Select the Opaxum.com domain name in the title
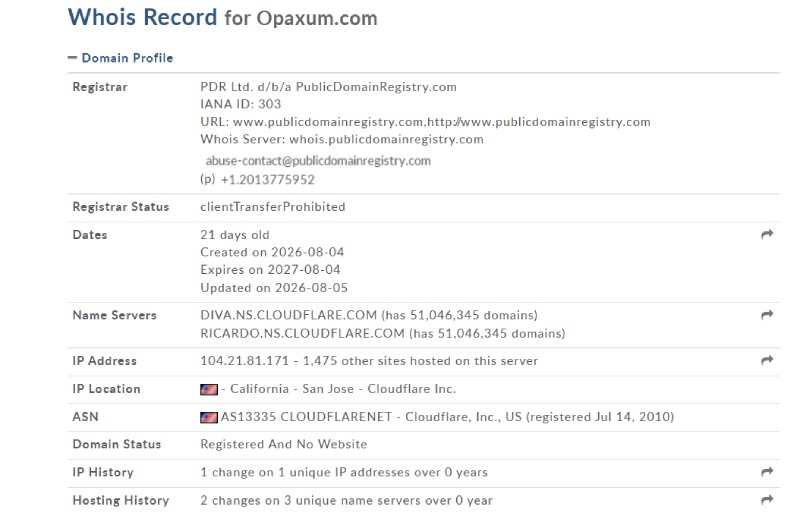800x522 pixels. tap(317, 18)
